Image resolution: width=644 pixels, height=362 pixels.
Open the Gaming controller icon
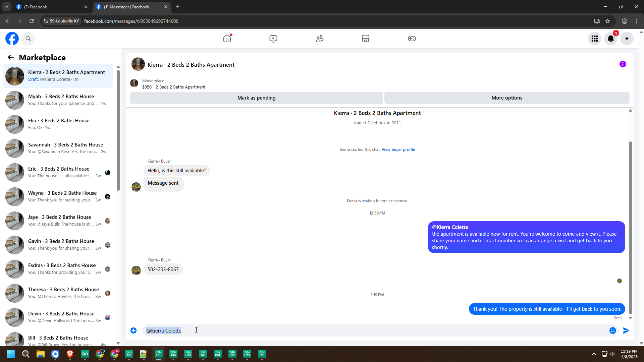tap(412, 39)
